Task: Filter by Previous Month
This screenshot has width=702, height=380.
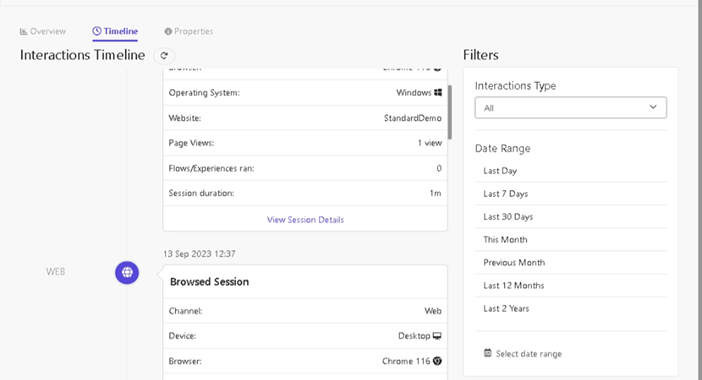Action: pyautogui.click(x=570, y=262)
